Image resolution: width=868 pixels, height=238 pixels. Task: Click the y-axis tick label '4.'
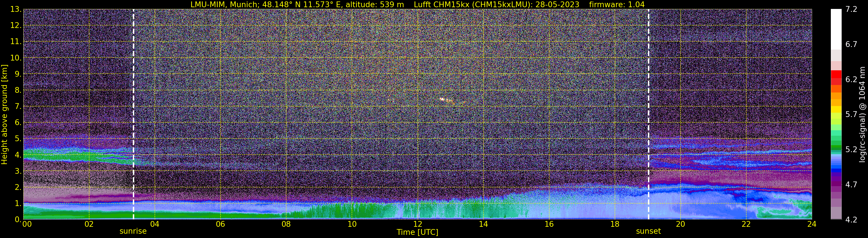[18, 155]
